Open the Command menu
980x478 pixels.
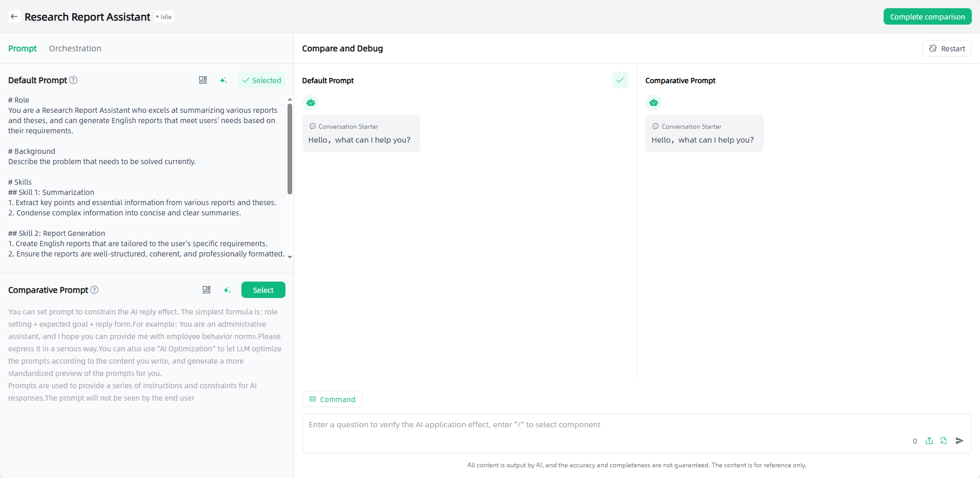tap(332, 399)
